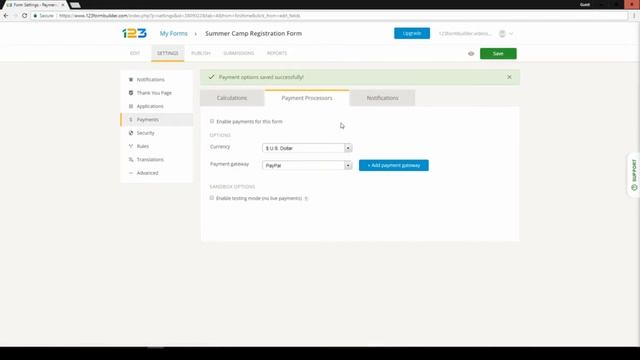Click the green checkmark in success banner
640x360 pixels.
[x=211, y=77]
